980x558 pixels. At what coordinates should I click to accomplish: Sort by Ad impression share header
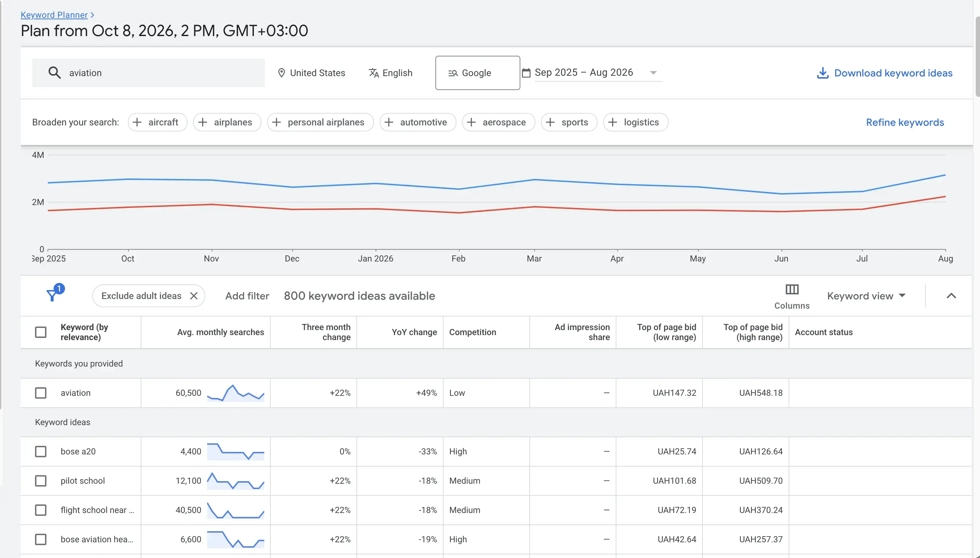pos(582,332)
